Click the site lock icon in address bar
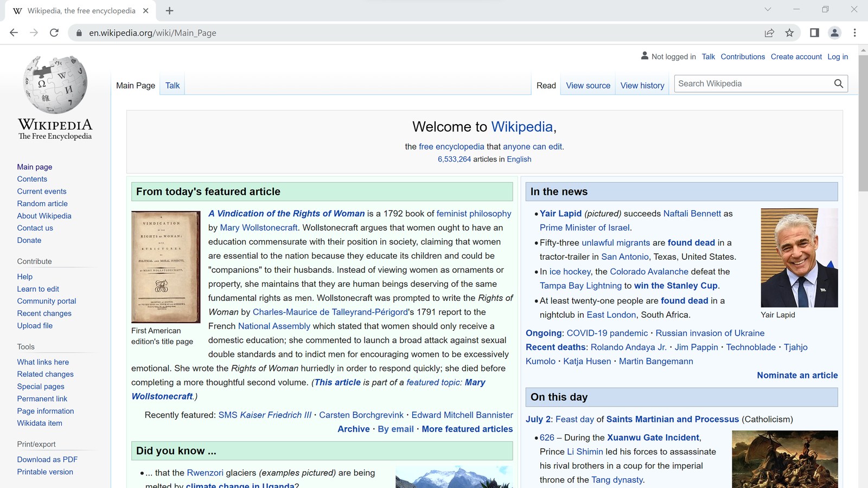 coord(79,33)
